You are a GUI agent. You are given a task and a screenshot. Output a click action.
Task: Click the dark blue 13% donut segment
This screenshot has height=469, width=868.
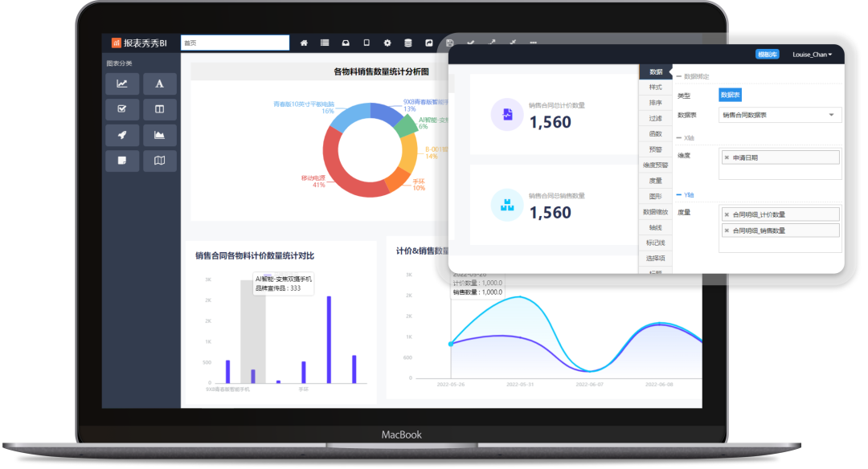(385, 112)
